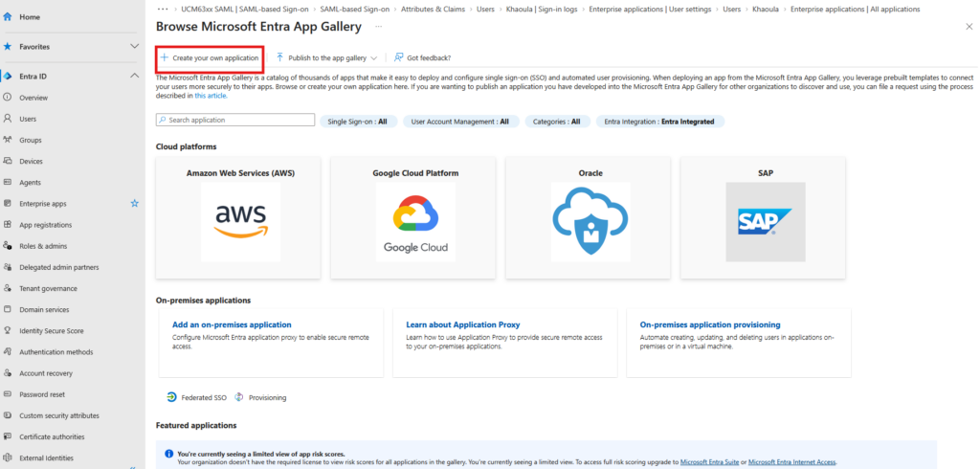This screenshot has width=980, height=469.
Task: Open the ellipsis beside the page title
Action: 379,27
